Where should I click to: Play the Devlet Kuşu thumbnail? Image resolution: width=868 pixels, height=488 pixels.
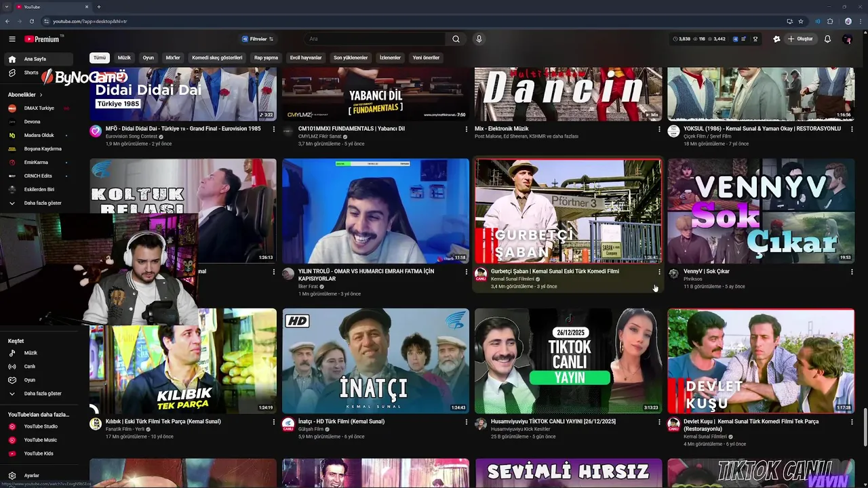click(761, 361)
